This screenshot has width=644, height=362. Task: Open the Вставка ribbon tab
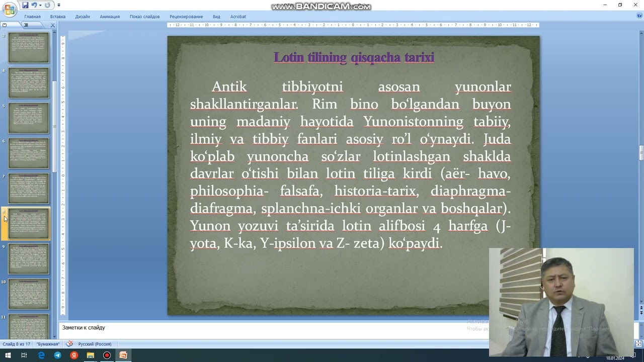58,17
